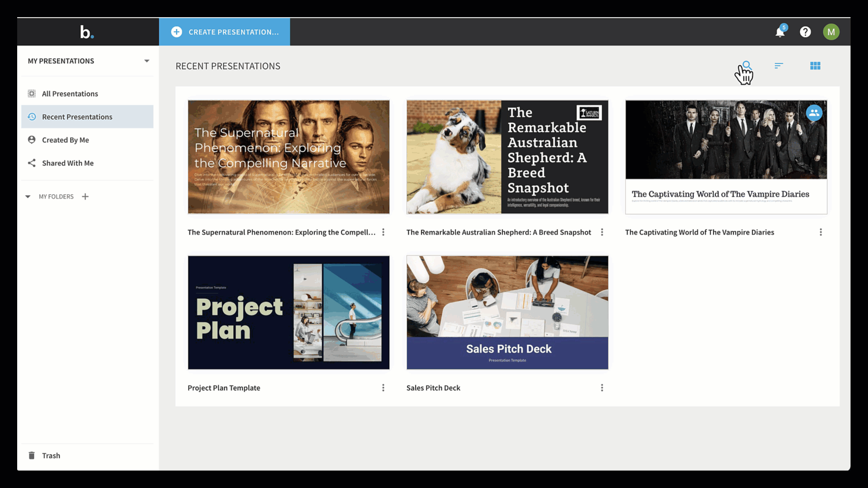This screenshot has height=488, width=868.
Task: Open more options for Australian Shepherd presentation
Action: click(x=602, y=232)
